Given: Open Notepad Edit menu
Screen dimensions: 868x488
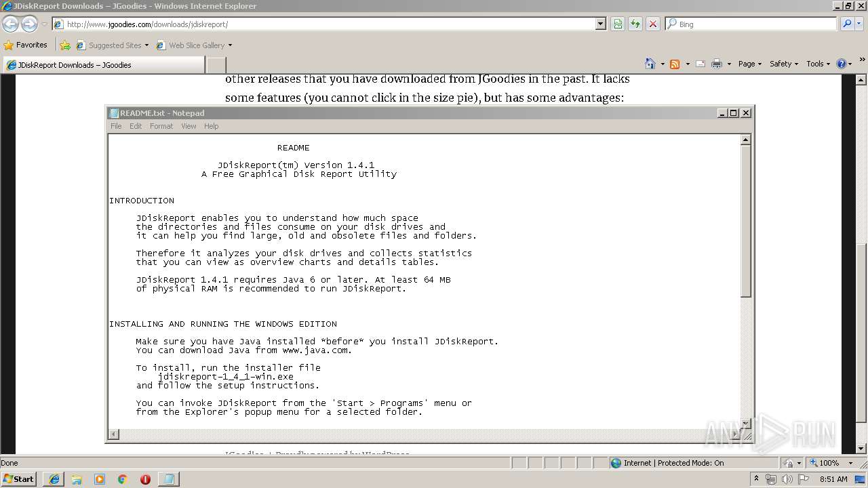Looking at the screenshot, I should pyautogui.click(x=136, y=126).
